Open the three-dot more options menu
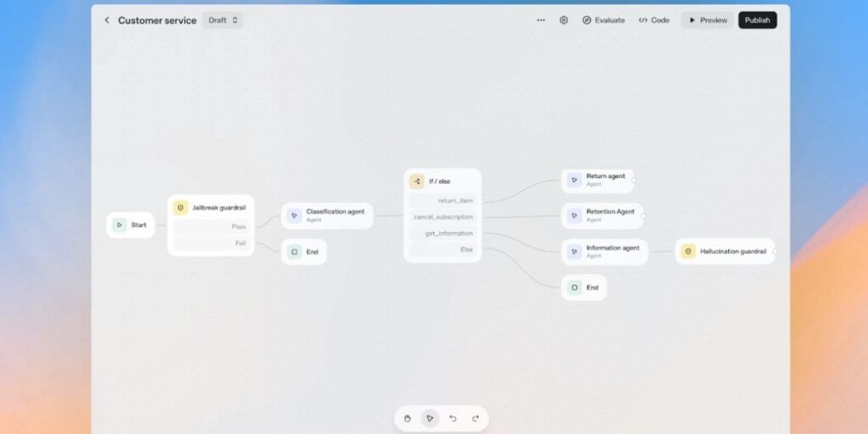Image resolution: width=868 pixels, height=434 pixels. click(x=541, y=20)
